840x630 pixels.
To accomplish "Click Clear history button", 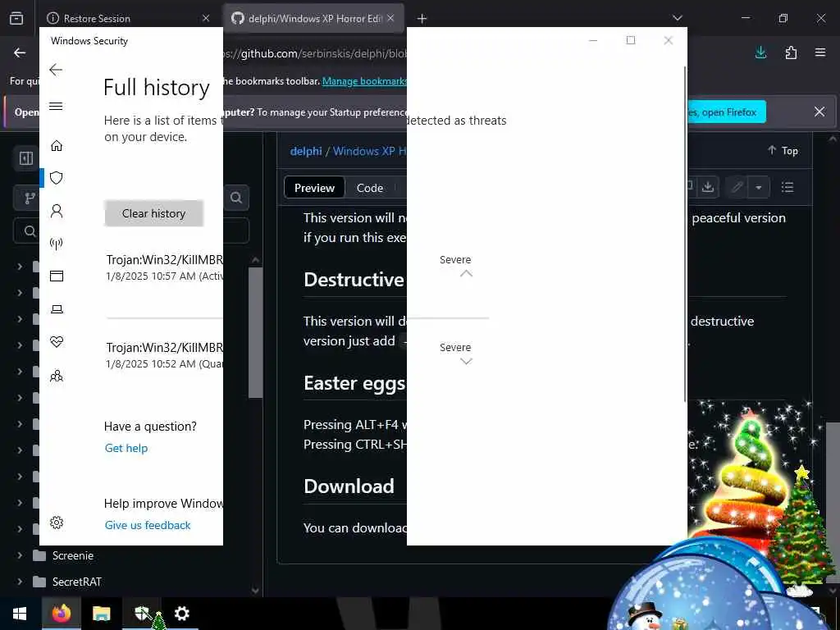I will pyautogui.click(x=153, y=213).
